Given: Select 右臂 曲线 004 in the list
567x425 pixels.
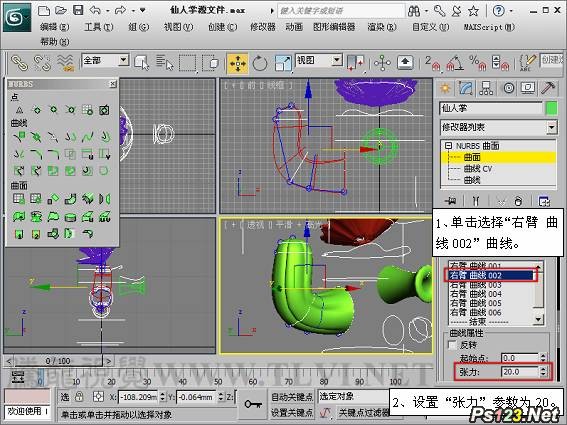Looking at the screenshot, I should coord(476,294).
